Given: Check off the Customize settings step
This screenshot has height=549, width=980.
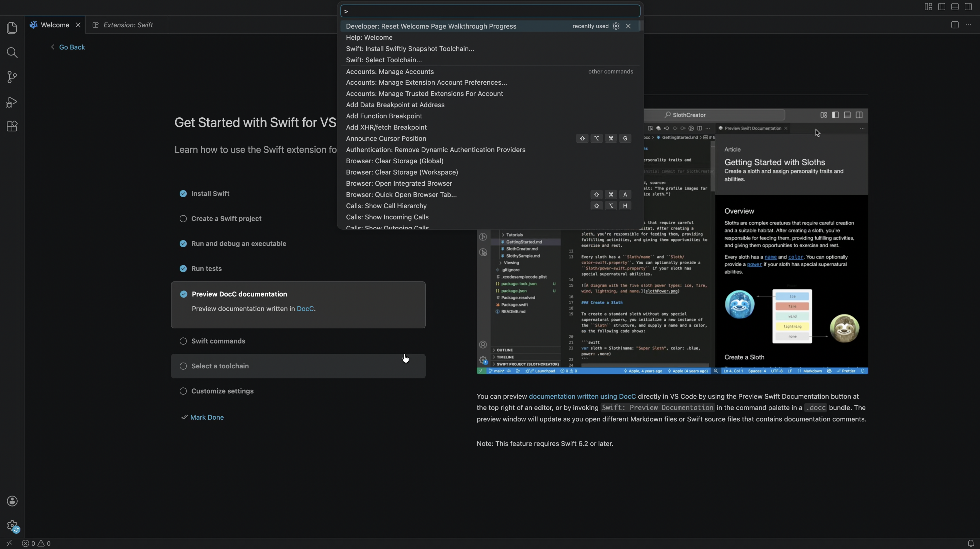Looking at the screenshot, I should pos(183,391).
